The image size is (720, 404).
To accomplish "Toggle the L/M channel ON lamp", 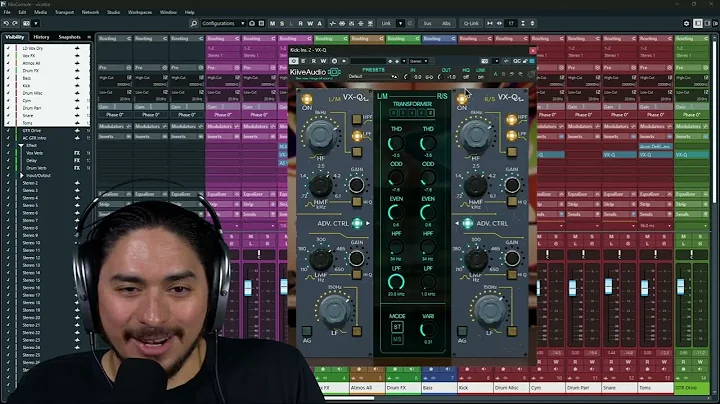I will 307,100.
